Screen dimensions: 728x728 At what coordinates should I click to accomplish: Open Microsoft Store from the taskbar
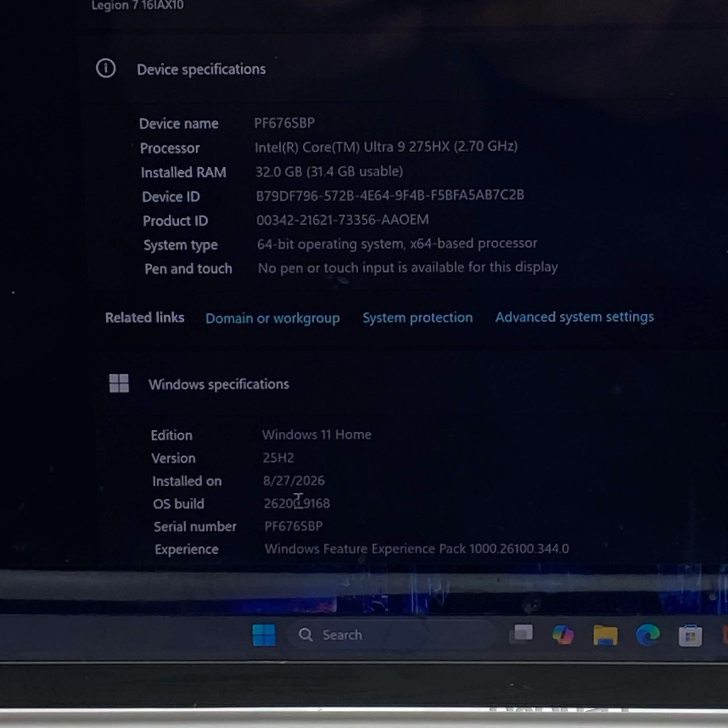pyautogui.click(x=690, y=636)
